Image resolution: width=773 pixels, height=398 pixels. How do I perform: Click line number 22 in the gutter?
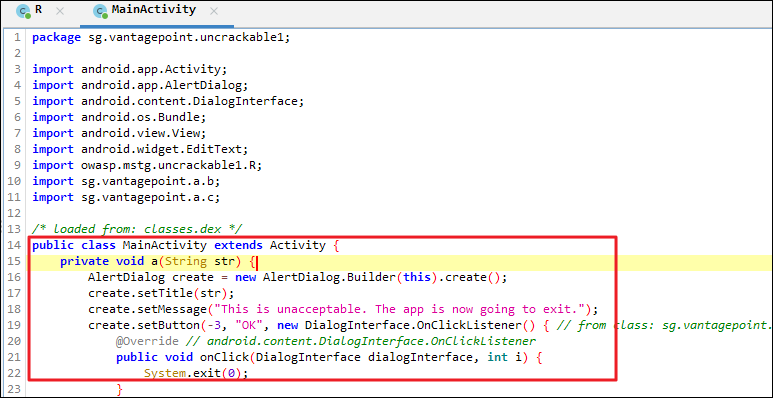[14, 373]
